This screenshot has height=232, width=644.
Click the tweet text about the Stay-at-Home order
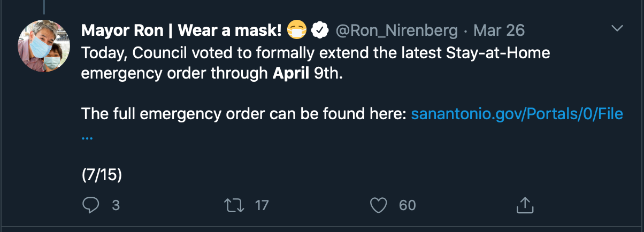click(316, 53)
